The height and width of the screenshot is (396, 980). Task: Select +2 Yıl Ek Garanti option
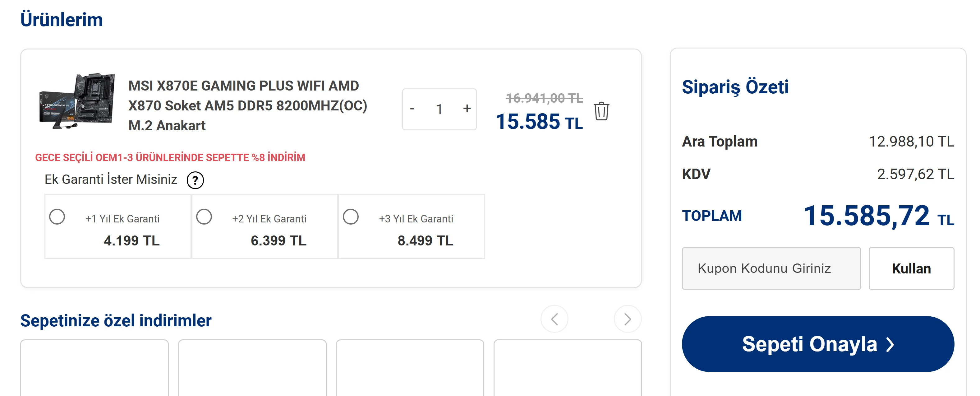(204, 217)
